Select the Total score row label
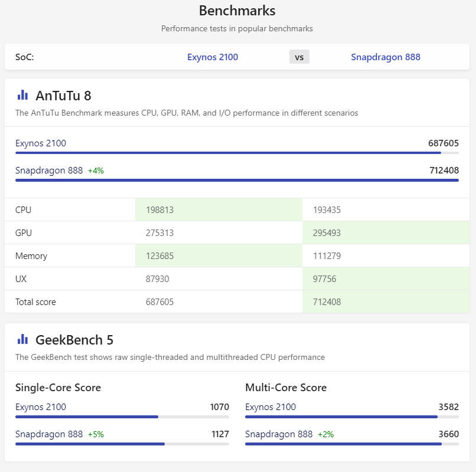This screenshot has height=472, width=476. [x=35, y=302]
